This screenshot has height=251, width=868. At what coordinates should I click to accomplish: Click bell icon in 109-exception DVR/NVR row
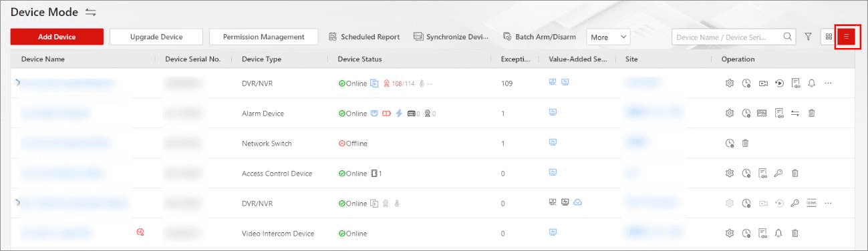tap(812, 83)
